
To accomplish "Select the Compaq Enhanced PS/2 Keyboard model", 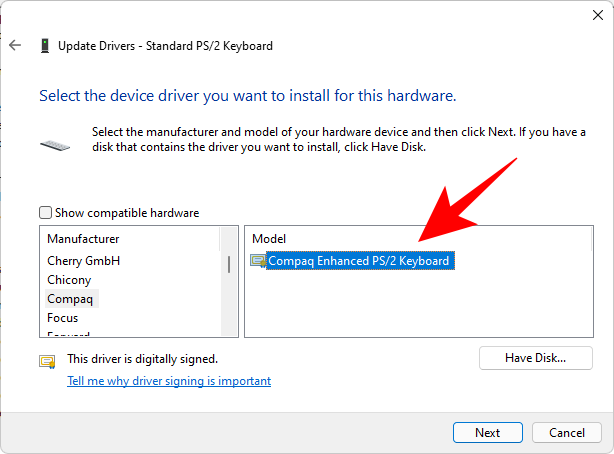I will coord(359,261).
